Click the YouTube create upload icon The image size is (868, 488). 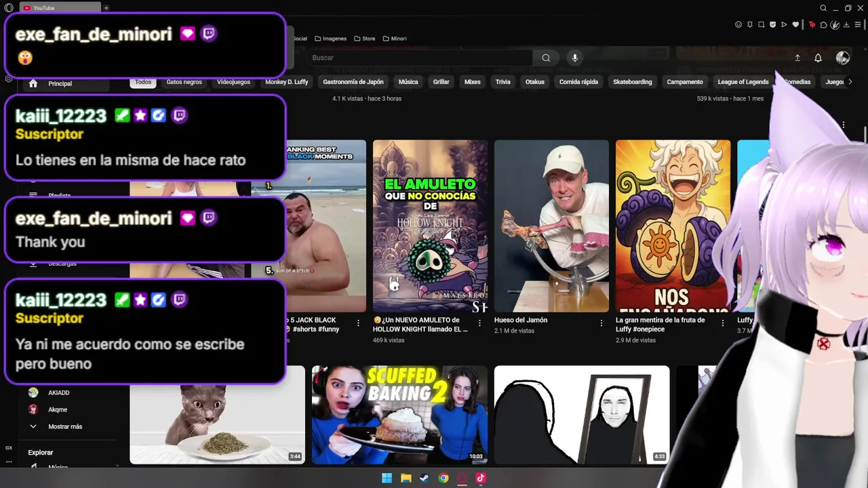[797, 58]
